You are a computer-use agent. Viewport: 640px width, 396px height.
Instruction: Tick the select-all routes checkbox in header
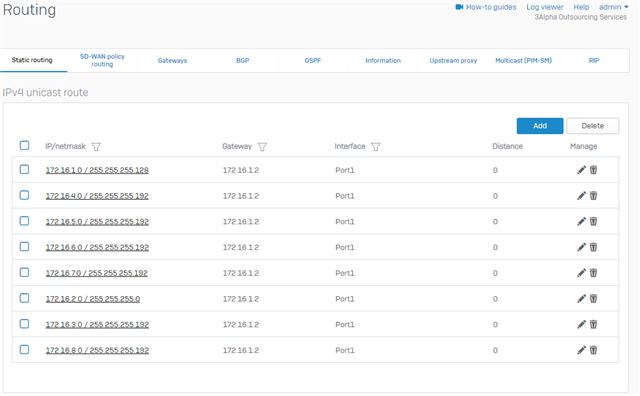(x=24, y=145)
